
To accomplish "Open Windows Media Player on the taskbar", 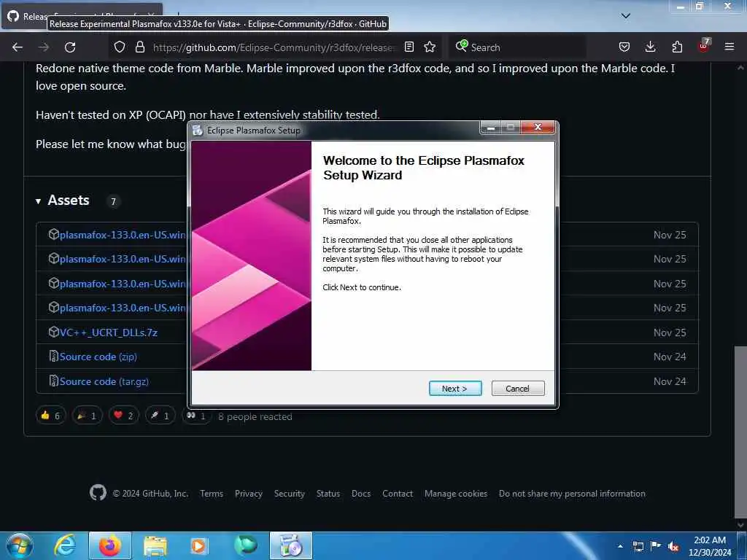I will coord(199,545).
